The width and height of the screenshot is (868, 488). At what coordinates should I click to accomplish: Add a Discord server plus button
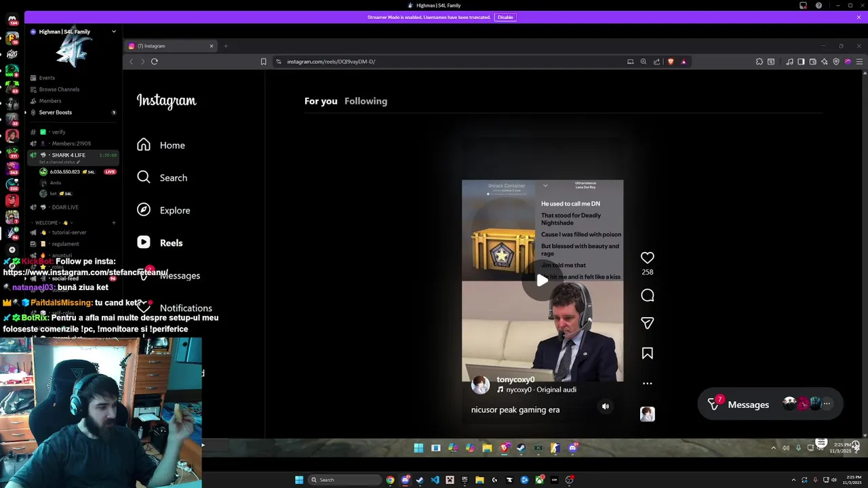(12, 249)
